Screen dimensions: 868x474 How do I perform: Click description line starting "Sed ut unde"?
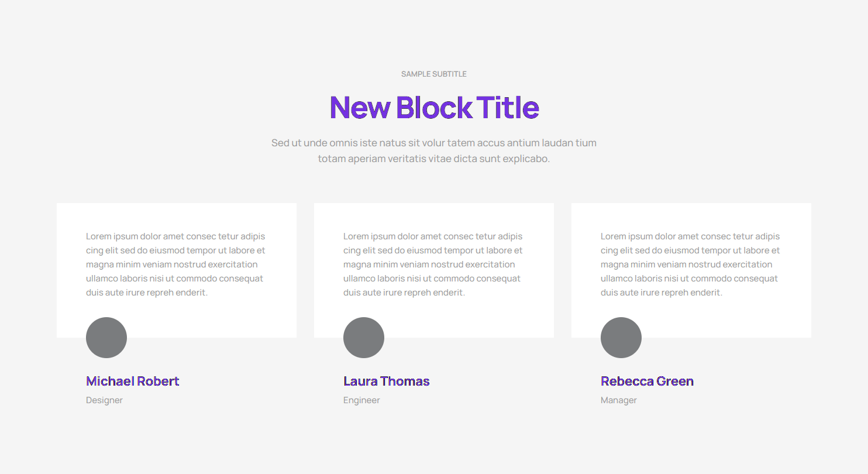click(433, 143)
